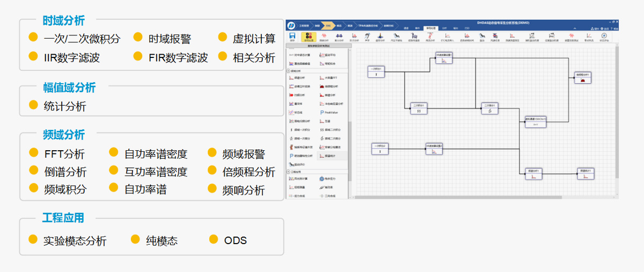
Task: Select the 逆傅立叶变换 tool
Action: [x=299, y=86]
